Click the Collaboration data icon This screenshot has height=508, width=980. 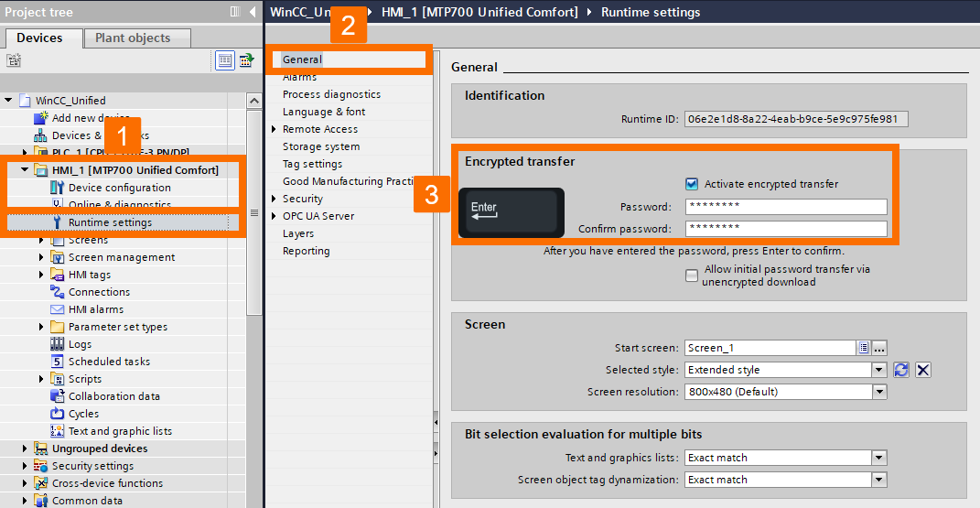tap(57, 396)
